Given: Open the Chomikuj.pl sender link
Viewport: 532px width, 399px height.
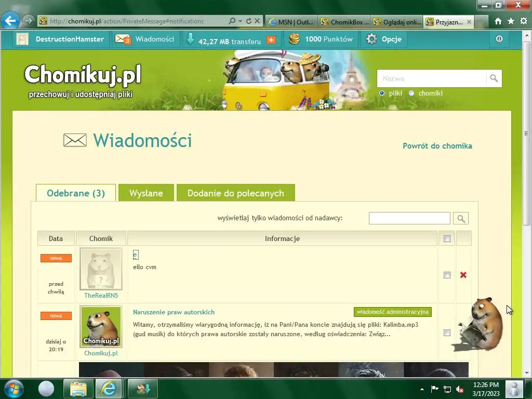Looking at the screenshot, I should coord(101,353).
